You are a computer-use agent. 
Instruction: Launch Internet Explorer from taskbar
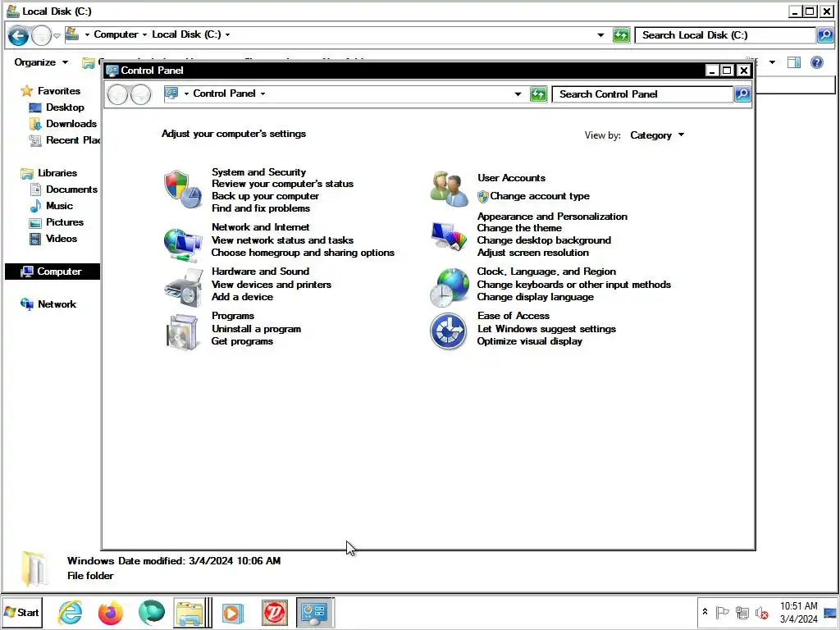(x=71, y=612)
